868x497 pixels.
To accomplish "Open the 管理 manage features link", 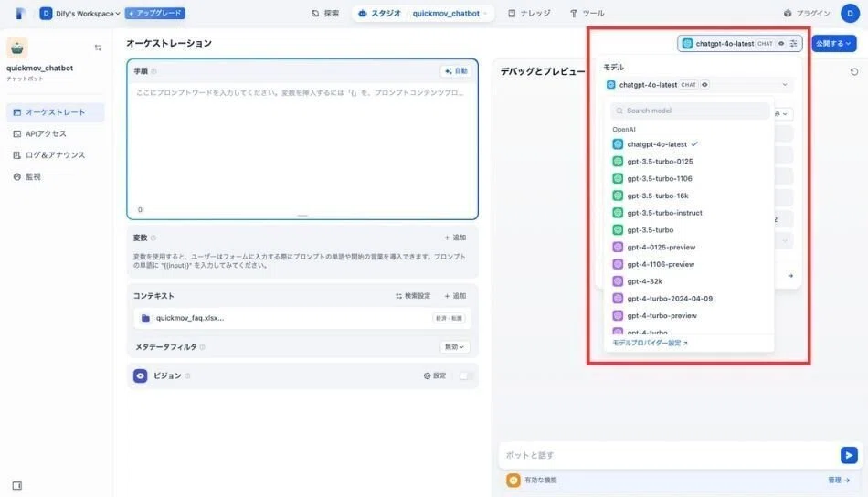I will pos(839,481).
